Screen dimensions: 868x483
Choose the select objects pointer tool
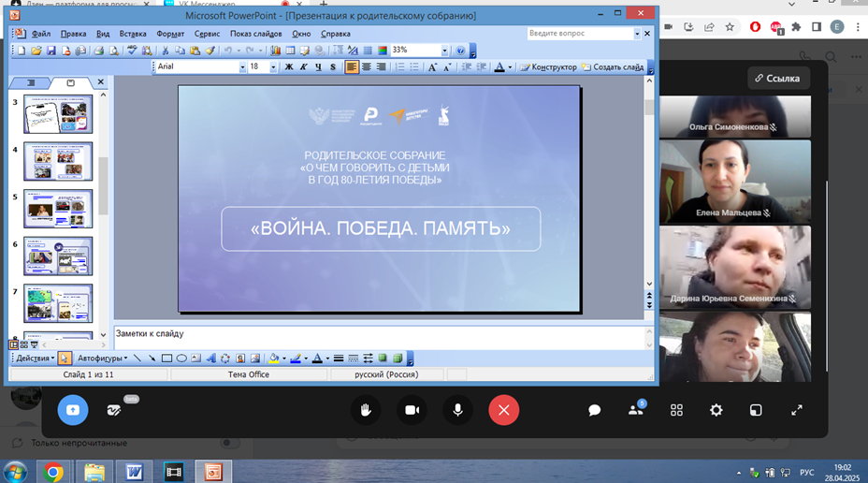[x=65, y=359]
